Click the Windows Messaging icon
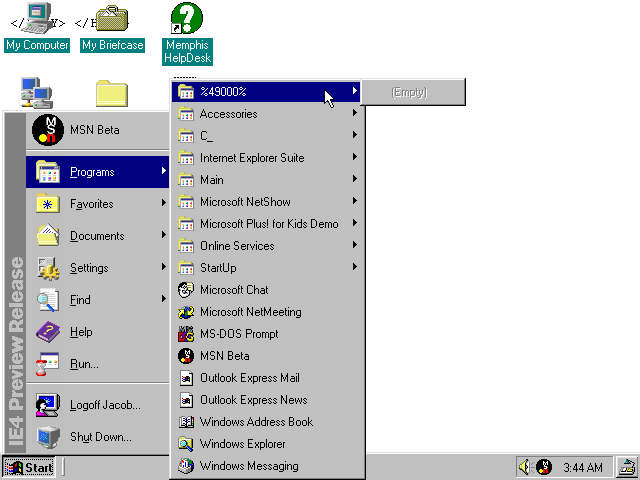The height and width of the screenshot is (480, 640). [186, 466]
